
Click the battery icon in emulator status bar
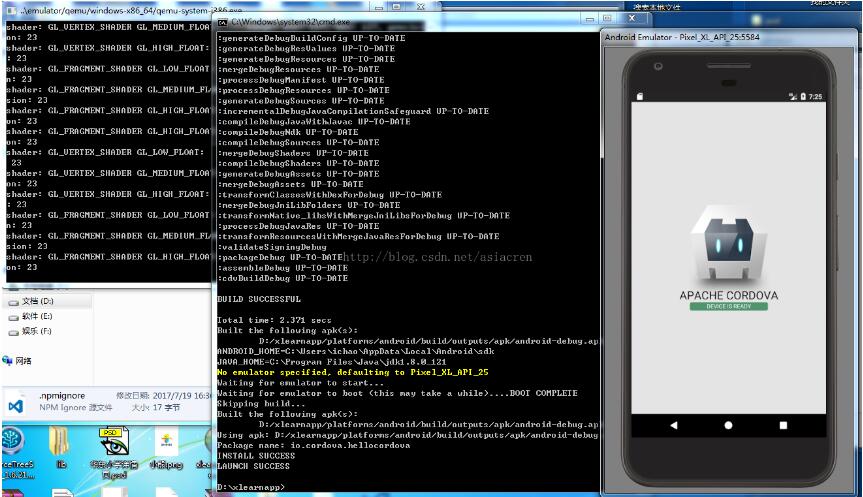[x=803, y=96]
